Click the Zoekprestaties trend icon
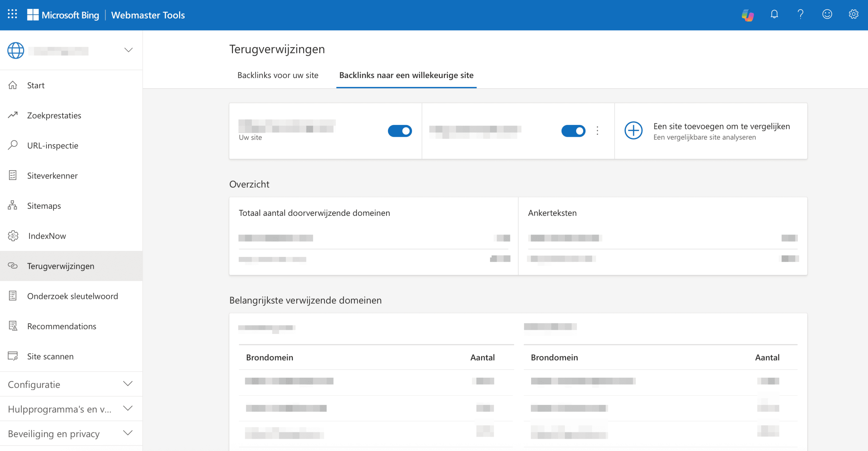868x451 pixels. [13, 115]
